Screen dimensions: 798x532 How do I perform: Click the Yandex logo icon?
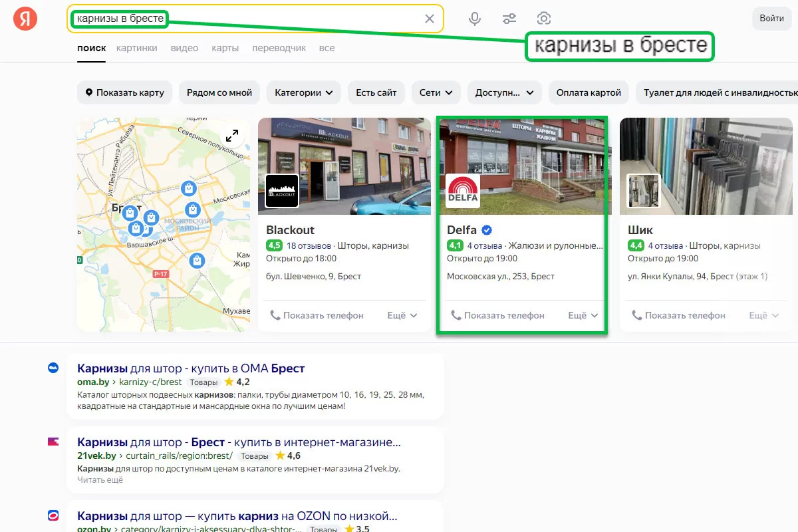coord(25,19)
